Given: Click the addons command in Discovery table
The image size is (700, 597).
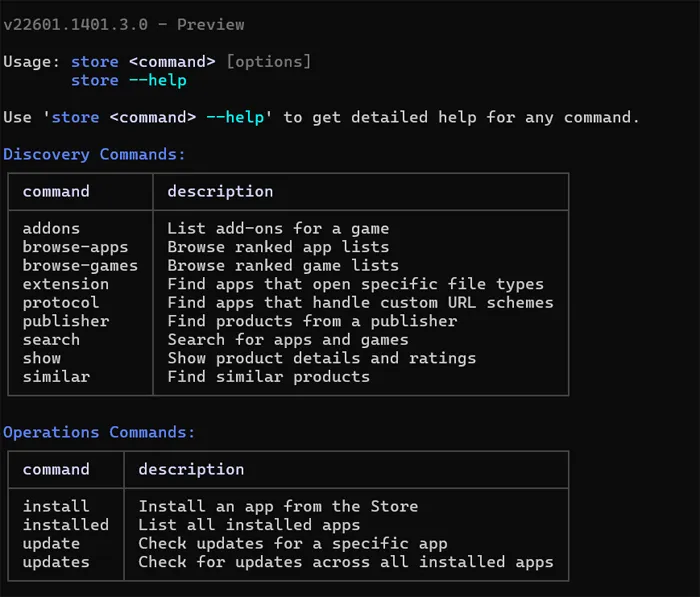Looking at the screenshot, I should (51, 228).
